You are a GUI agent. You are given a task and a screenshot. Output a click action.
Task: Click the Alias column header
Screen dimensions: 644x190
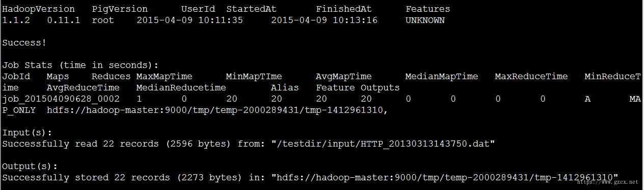tap(285, 88)
